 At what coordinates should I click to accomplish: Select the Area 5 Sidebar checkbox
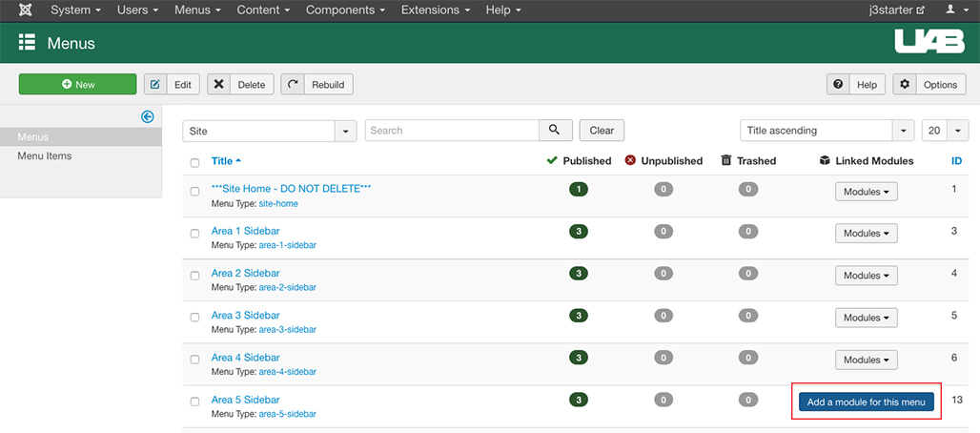[x=194, y=402]
